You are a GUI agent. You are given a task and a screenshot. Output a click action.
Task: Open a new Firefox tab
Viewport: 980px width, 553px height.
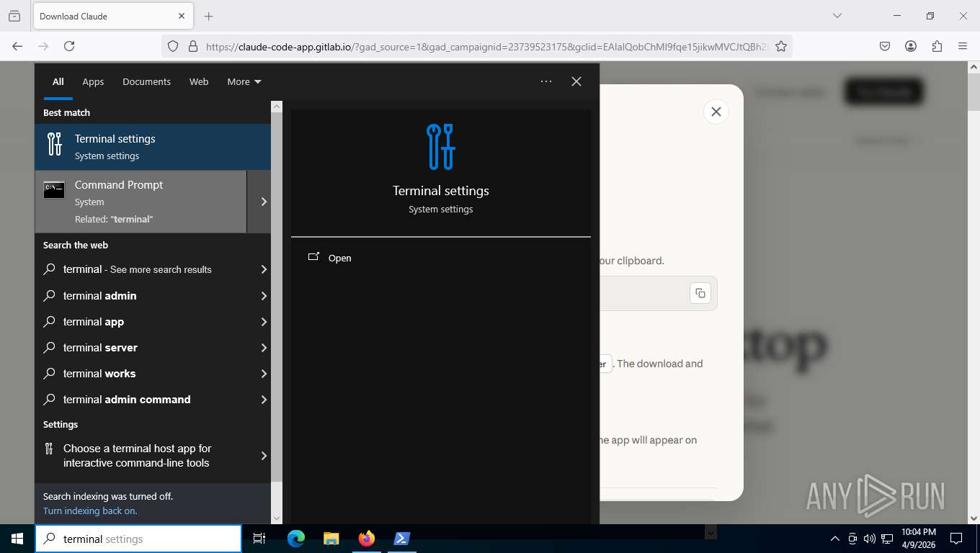coord(209,16)
